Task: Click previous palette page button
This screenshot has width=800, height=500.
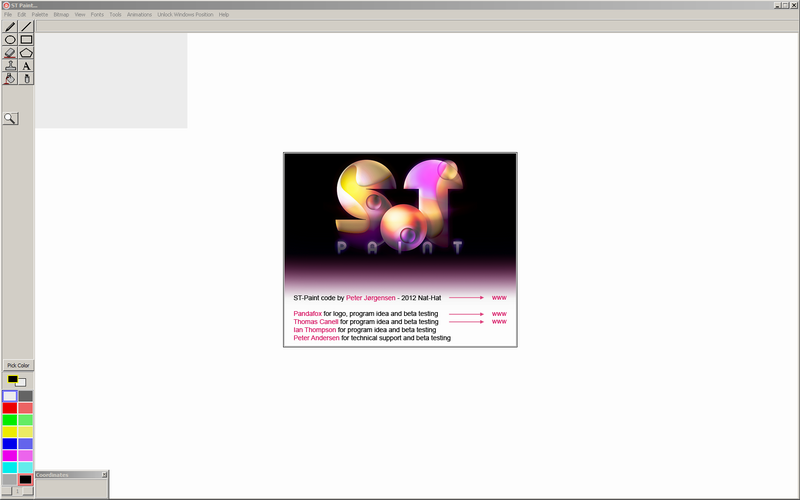Action: tap(7, 491)
